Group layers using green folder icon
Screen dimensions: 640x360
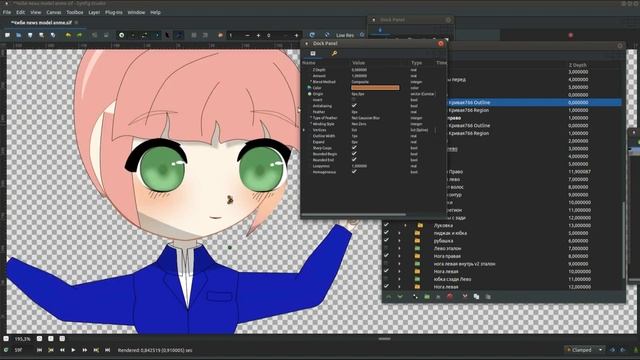427,297
